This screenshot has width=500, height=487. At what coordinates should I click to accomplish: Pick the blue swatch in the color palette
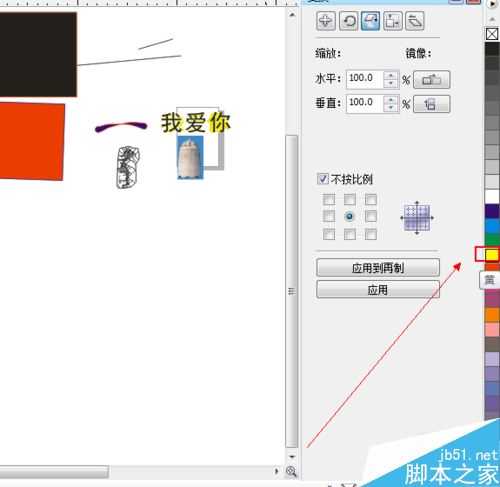click(492, 226)
